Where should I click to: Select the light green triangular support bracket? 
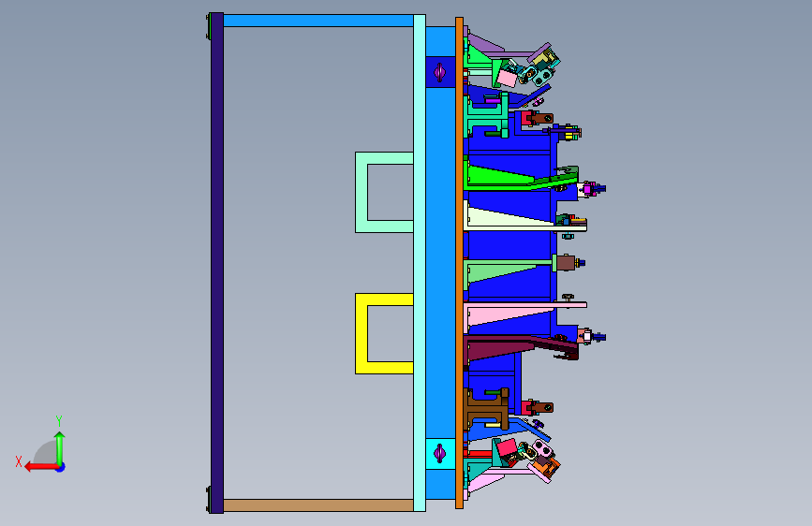(x=492, y=271)
